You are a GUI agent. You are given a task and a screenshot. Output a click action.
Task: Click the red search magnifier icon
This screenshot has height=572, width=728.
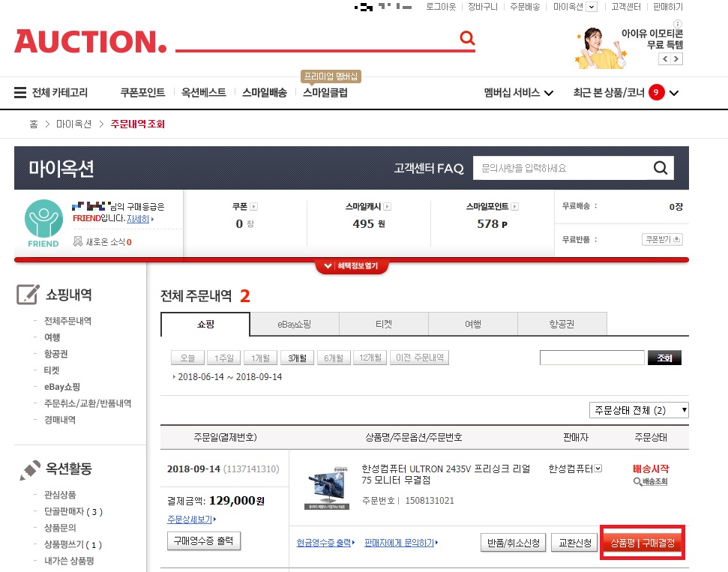click(467, 38)
